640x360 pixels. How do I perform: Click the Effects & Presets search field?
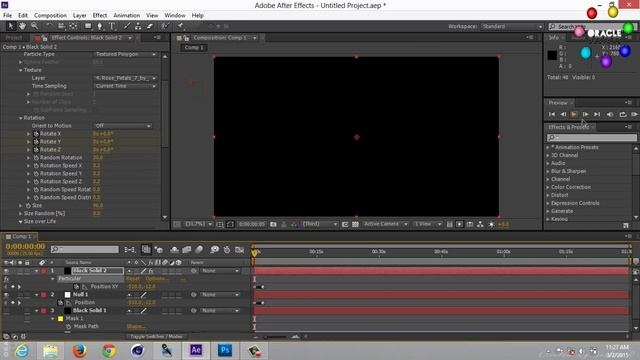pos(592,138)
